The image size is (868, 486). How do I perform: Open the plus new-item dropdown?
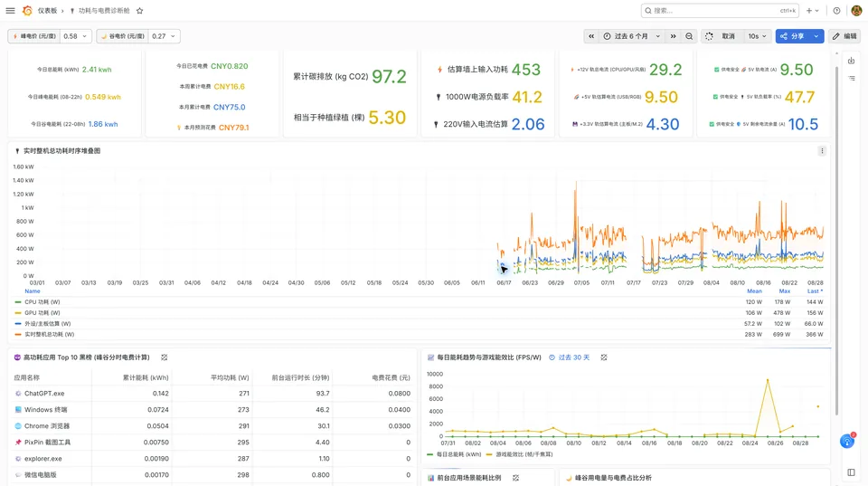pos(813,11)
